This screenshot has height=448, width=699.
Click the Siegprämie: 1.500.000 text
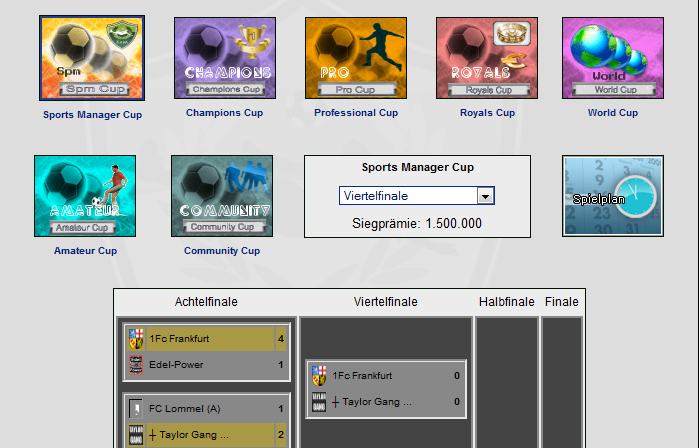coord(417,223)
